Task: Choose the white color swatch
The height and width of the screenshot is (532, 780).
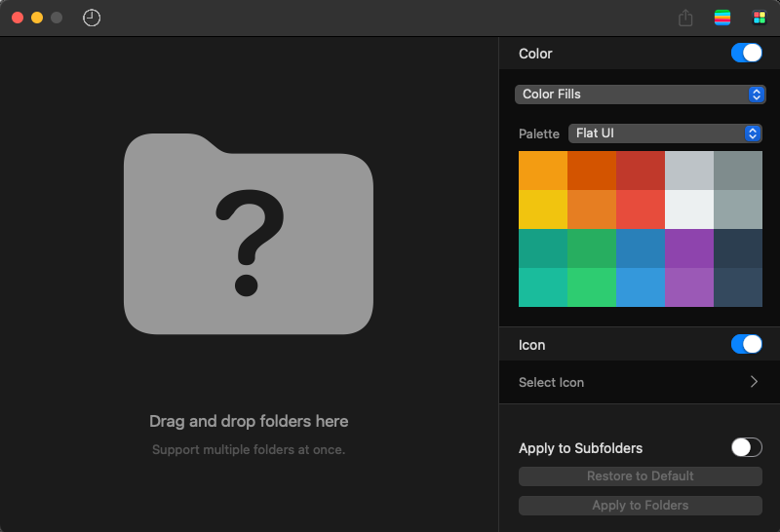Action: 688,209
